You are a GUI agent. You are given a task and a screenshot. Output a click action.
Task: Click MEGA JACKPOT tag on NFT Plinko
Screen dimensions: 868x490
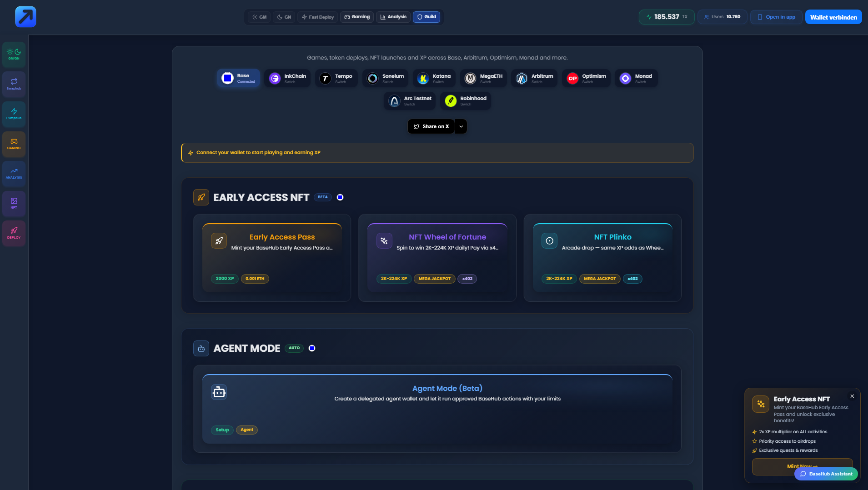click(600, 279)
